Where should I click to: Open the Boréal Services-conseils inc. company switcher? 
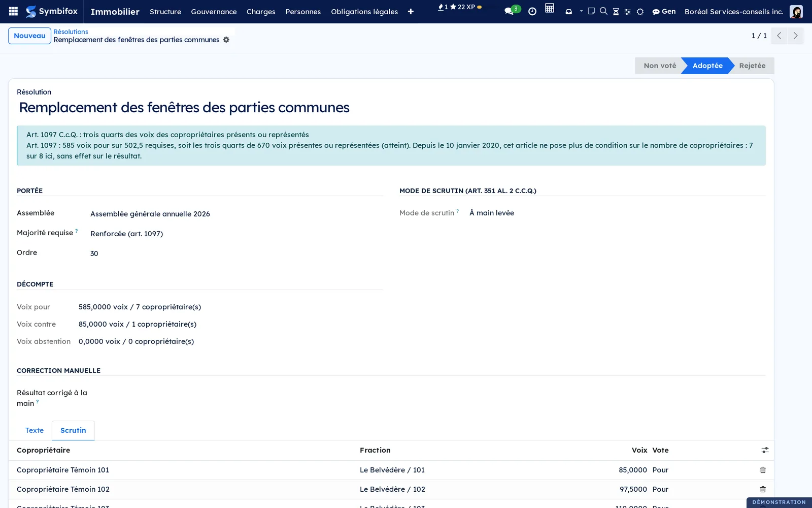click(x=734, y=11)
